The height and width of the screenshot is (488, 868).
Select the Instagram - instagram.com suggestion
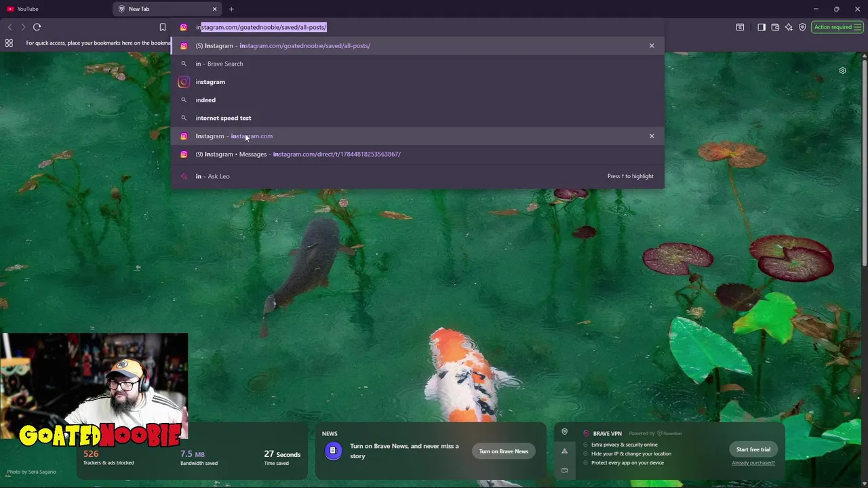(x=417, y=136)
